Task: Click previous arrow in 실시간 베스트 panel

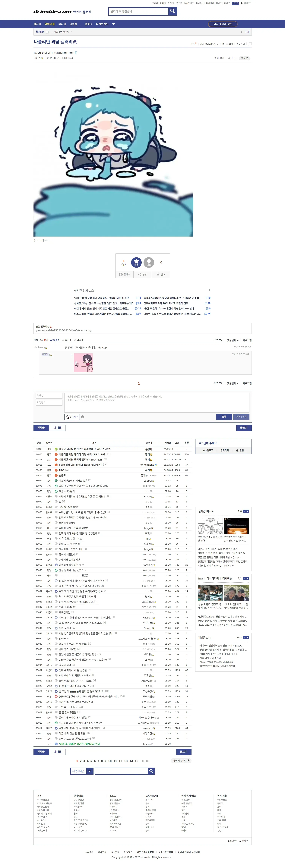Action: [x=244, y=511]
